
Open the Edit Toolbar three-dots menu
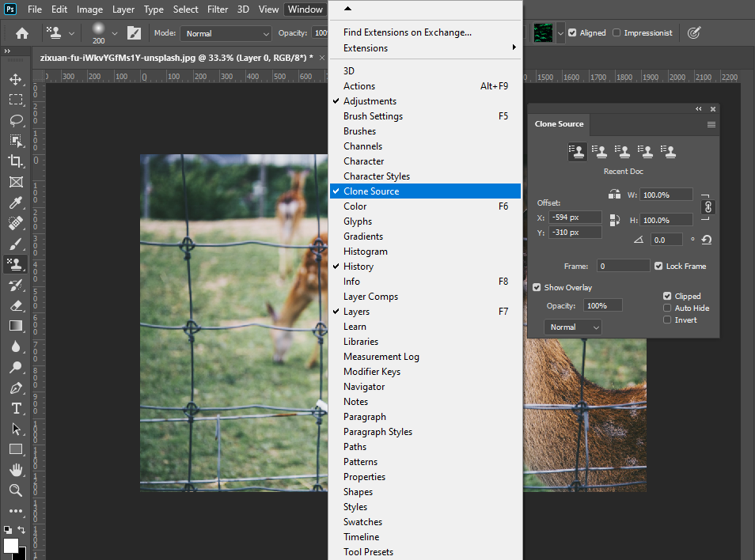point(16,511)
